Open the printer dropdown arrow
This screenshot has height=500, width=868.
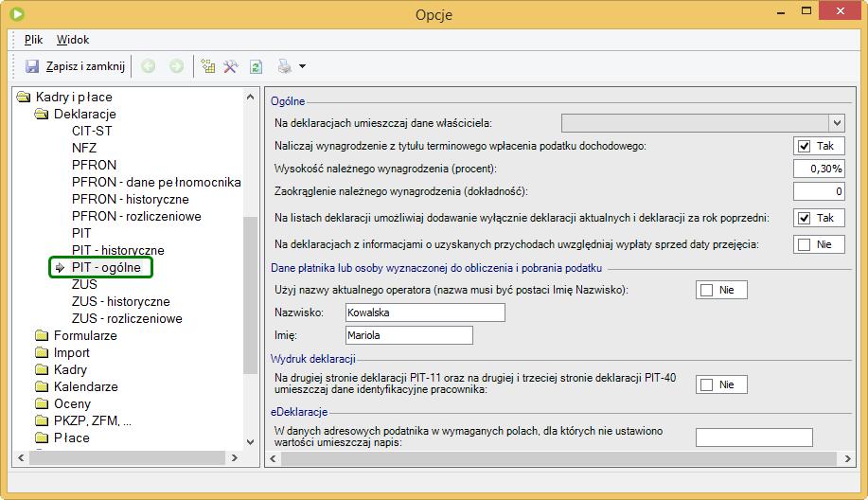pyautogui.click(x=302, y=66)
